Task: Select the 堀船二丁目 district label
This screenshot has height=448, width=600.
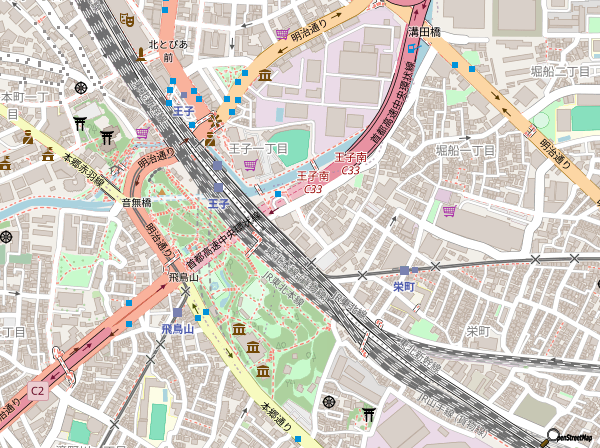Action: 560,71
